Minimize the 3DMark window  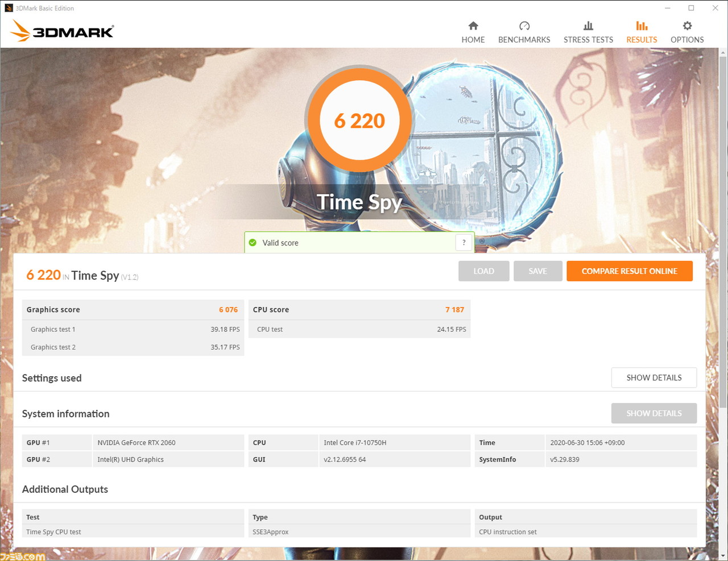coord(667,8)
